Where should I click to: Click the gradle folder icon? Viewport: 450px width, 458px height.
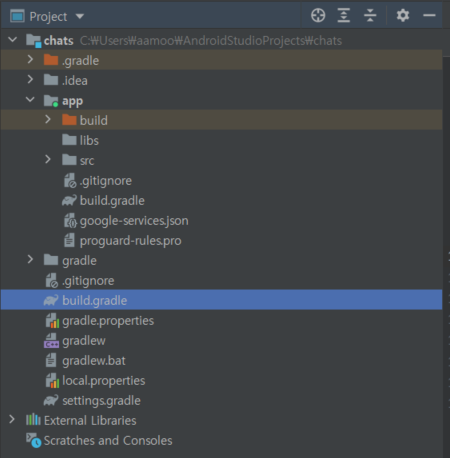(51, 260)
